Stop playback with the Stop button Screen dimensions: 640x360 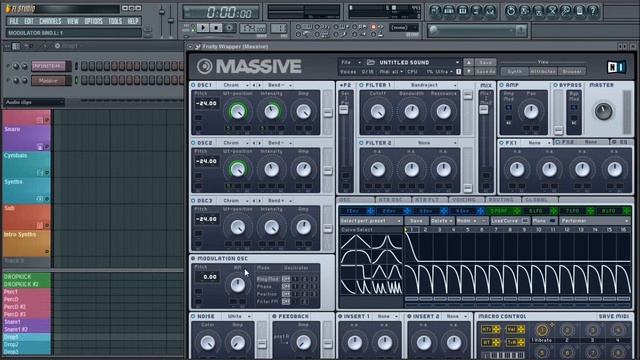(216, 28)
